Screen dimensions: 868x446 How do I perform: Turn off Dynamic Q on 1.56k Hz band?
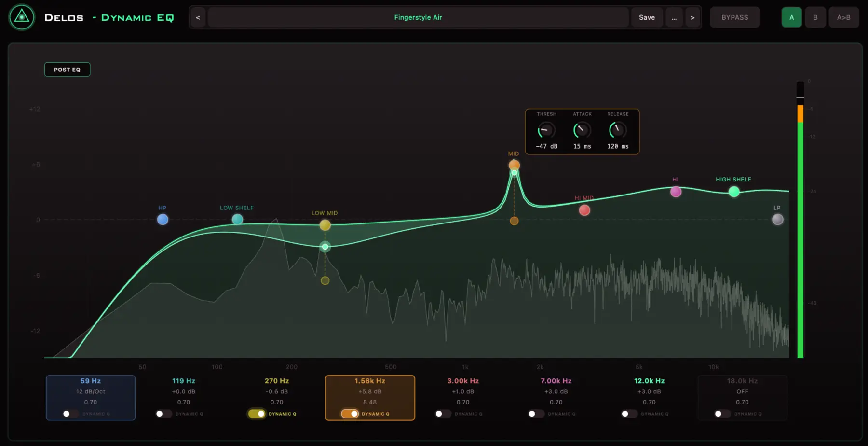pos(350,414)
